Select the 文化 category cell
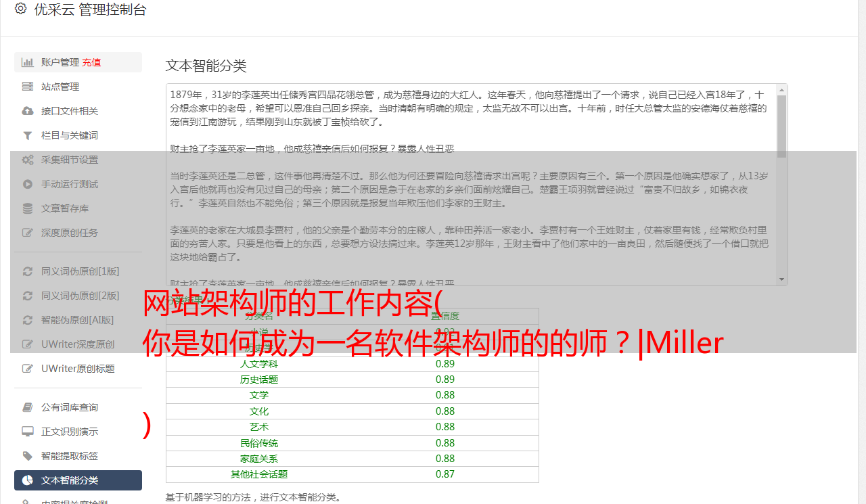This screenshot has height=504, width=866. point(259,411)
